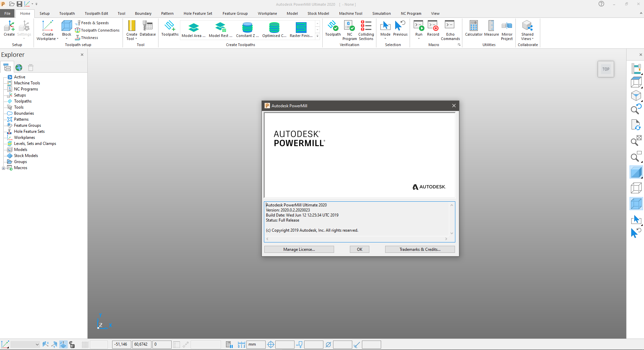Expand the Create Toolpaths gallery
This screenshot has width=644, height=350.
[317, 36]
